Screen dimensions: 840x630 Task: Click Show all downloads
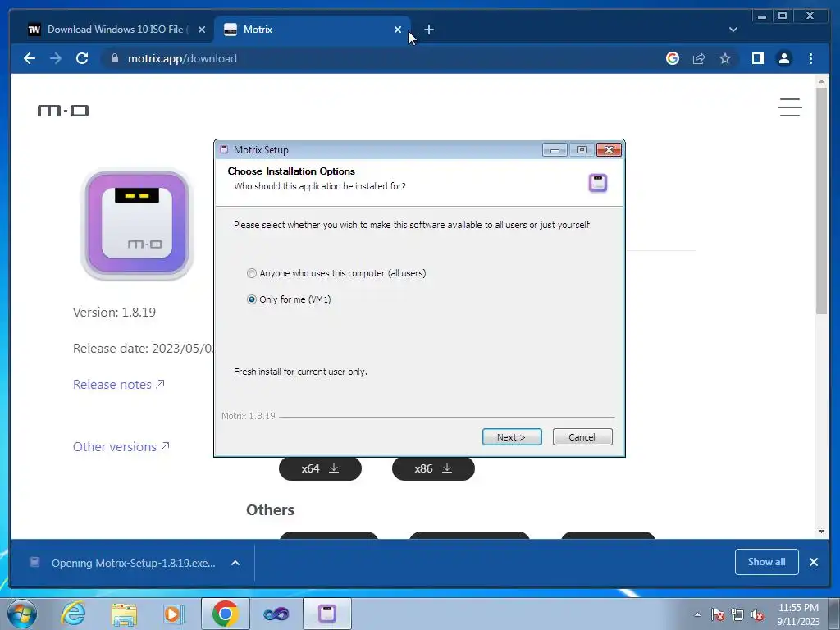pos(767,562)
